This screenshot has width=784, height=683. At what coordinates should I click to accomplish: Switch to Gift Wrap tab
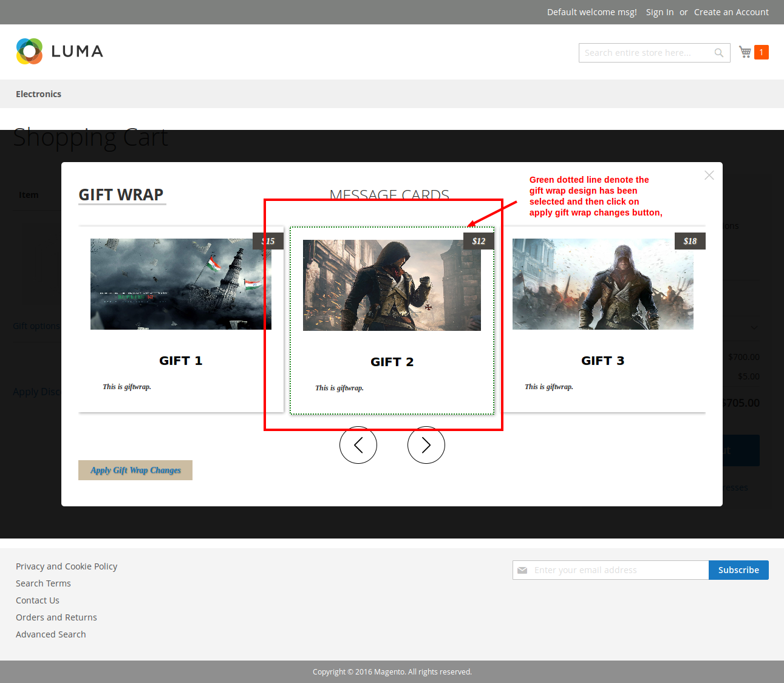pyautogui.click(x=121, y=195)
